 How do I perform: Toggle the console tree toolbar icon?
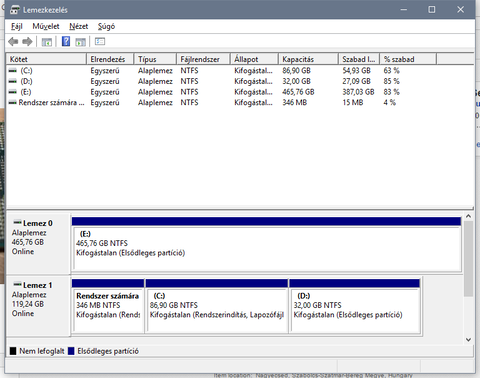click(47, 42)
